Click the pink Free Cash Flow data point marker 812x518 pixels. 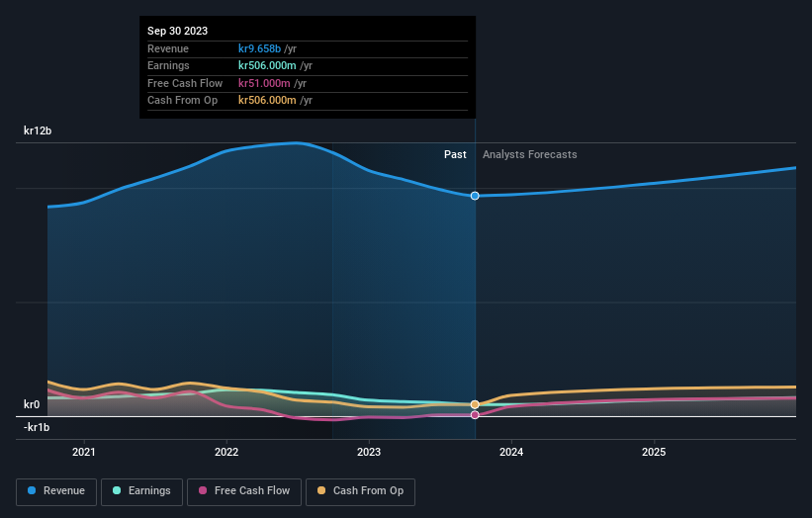(475, 415)
